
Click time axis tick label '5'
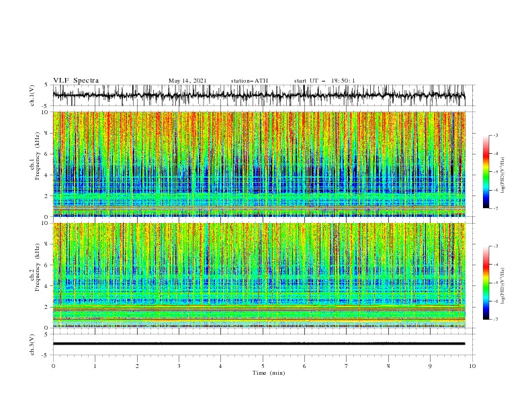tap(263, 366)
